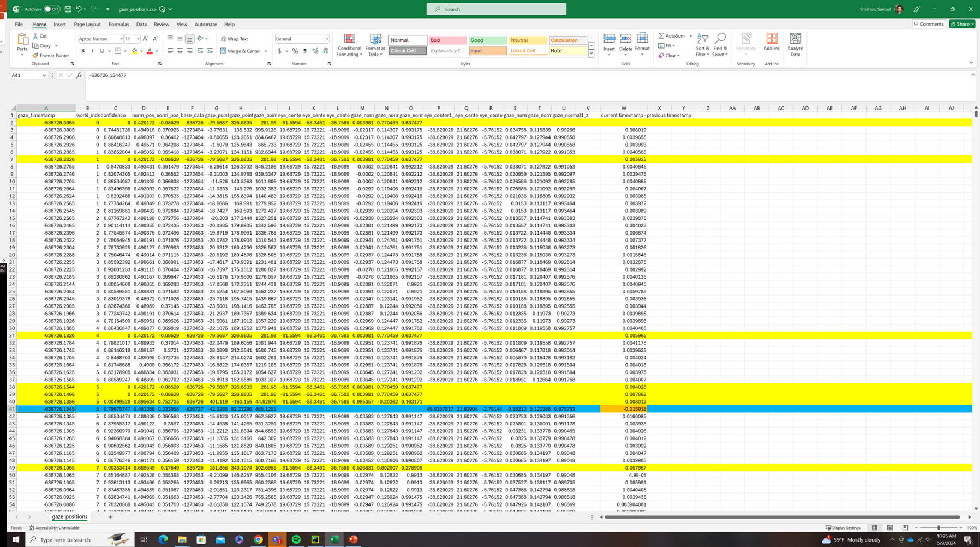Screen dimensions: 980x547
Task: Open the Automate ribbon tab
Action: tap(205, 25)
